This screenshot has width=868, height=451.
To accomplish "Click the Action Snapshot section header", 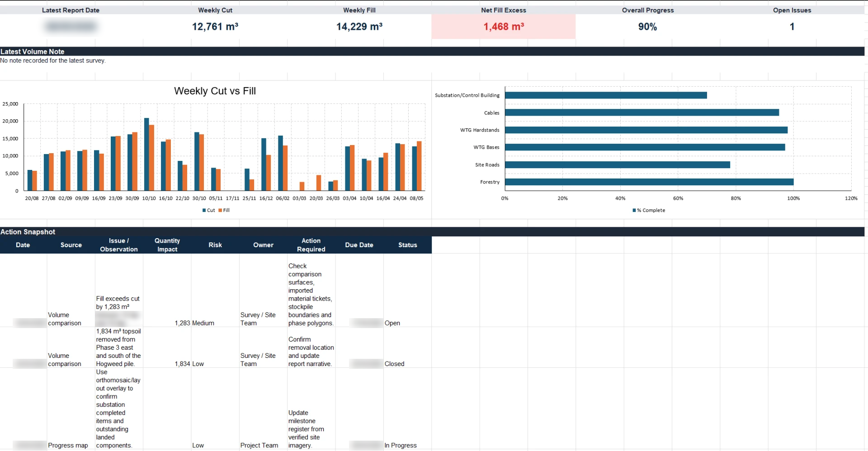I will tap(432, 232).
